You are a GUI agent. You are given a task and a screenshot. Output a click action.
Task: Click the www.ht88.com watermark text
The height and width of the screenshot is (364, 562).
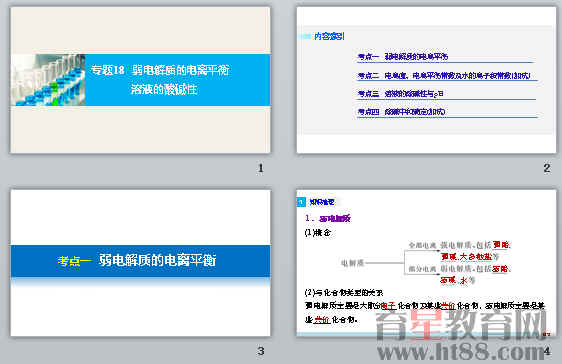462,351
